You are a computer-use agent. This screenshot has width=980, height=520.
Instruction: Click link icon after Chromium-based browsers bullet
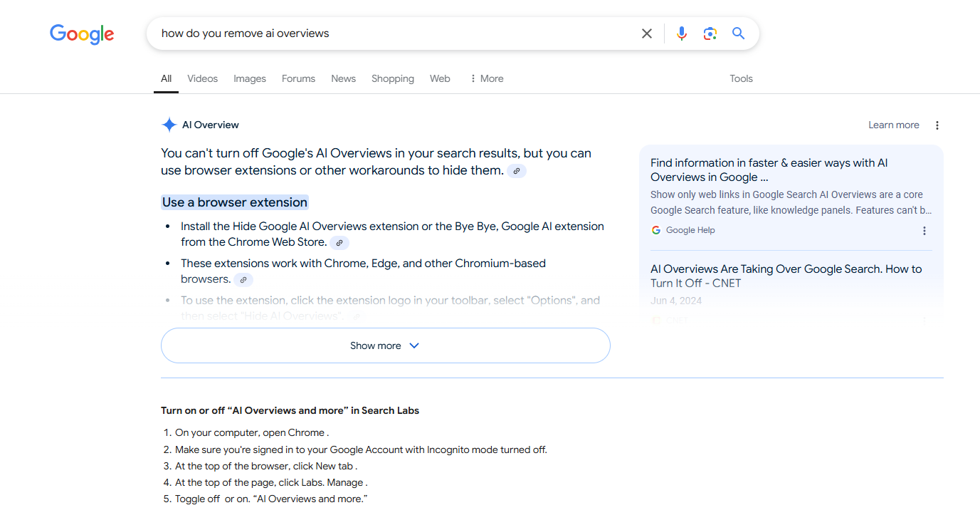tap(243, 280)
